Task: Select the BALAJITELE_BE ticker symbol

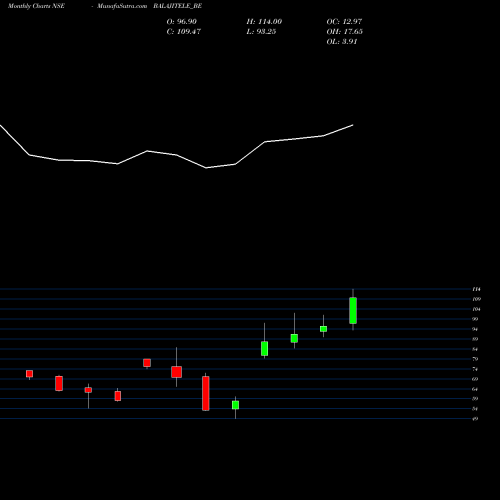Action: point(178,6)
